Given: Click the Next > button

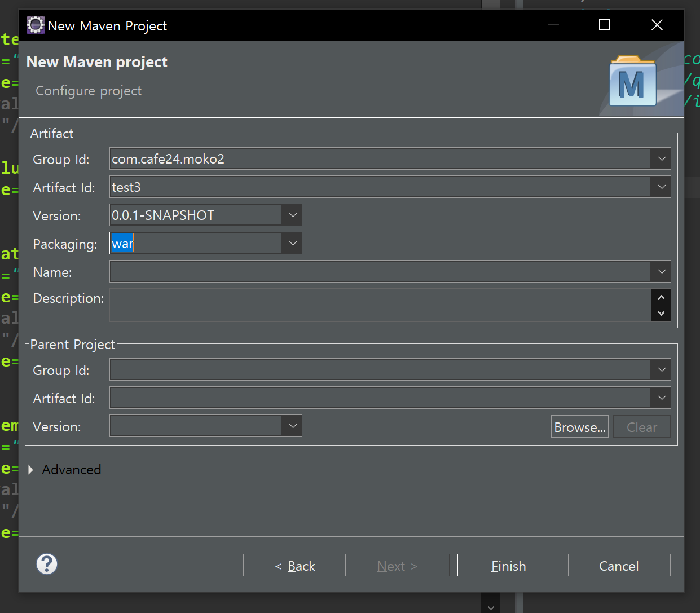Looking at the screenshot, I should (398, 566).
